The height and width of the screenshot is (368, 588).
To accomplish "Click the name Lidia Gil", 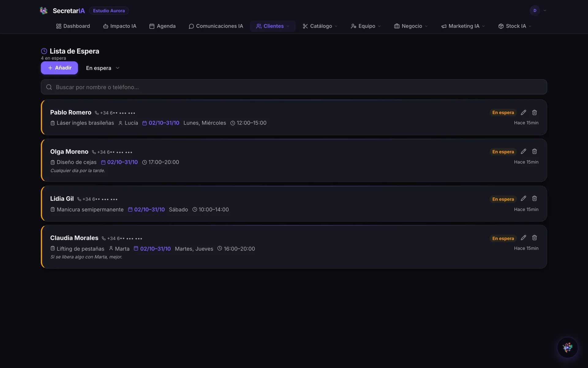I will tap(62, 199).
